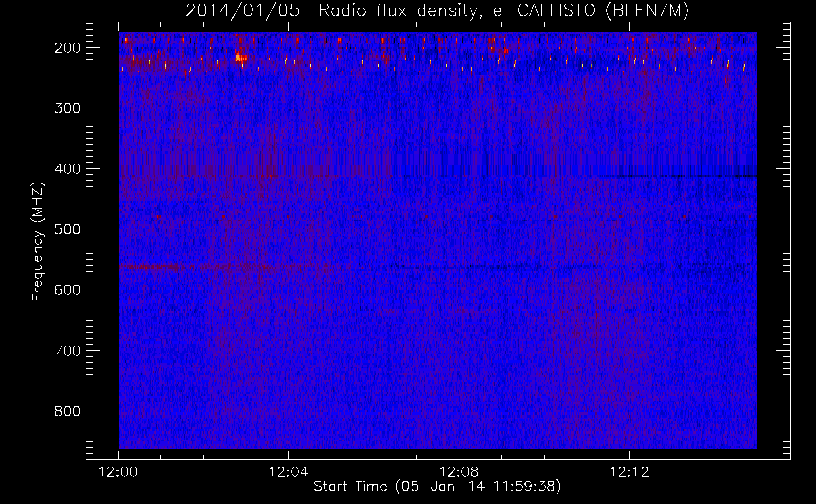Screen dimensions: 816x504
Task: Click the 300 frequency tick label
Action: point(67,108)
